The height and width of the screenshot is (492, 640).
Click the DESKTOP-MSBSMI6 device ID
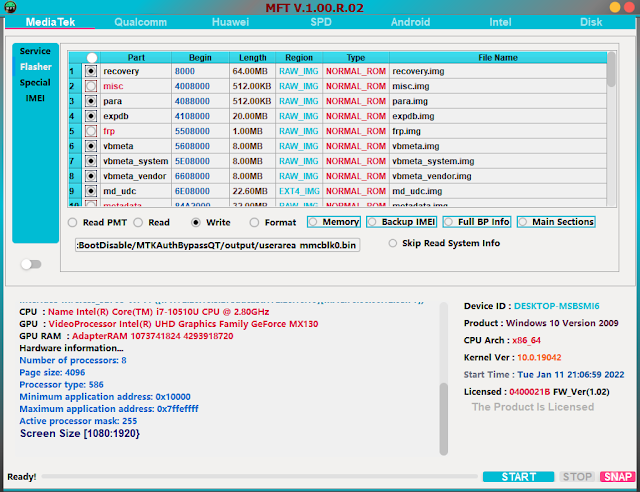[556, 306]
